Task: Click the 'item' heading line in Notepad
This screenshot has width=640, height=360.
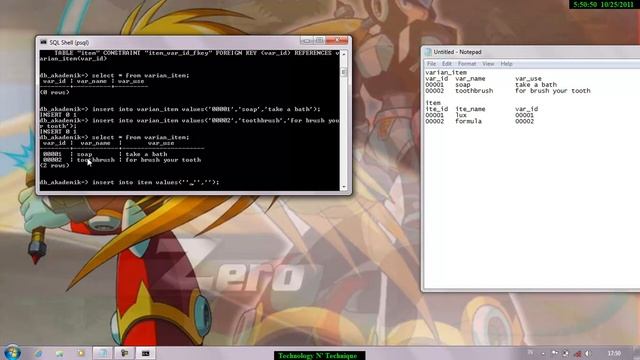Action: point(433,103)
